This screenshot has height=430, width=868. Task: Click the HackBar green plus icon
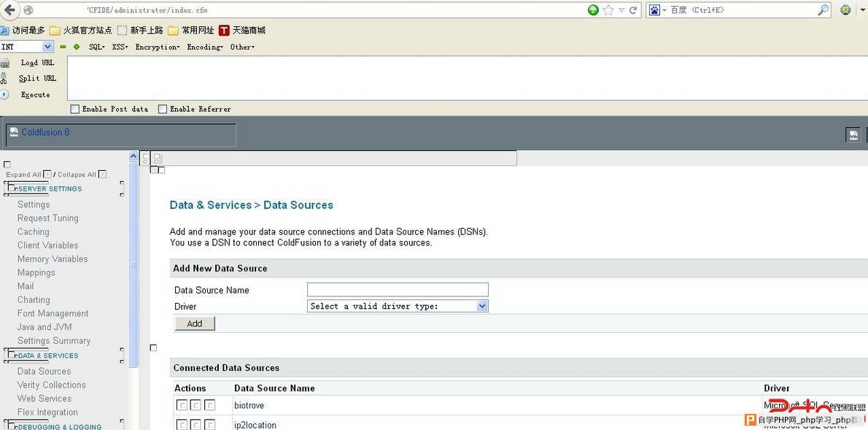[77, 47]
